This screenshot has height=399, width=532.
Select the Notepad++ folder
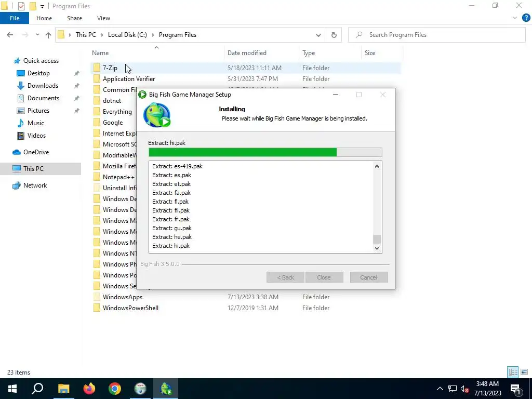tap(118, 177)
